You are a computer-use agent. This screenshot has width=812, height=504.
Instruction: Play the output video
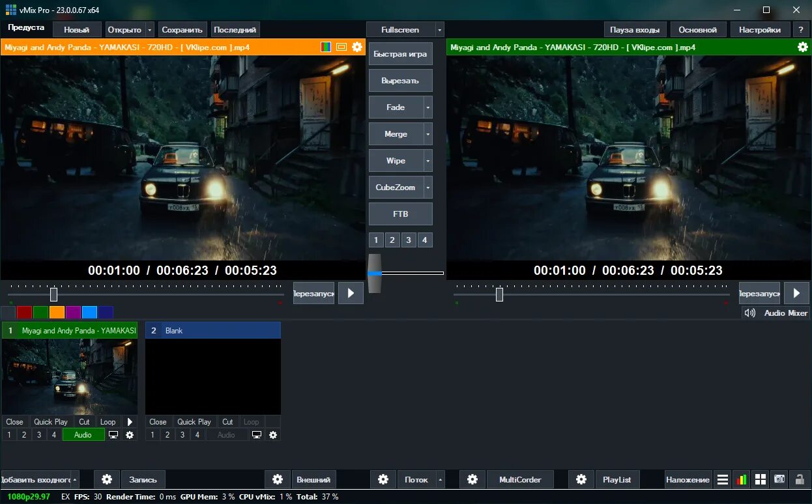(x=796, y=293)
